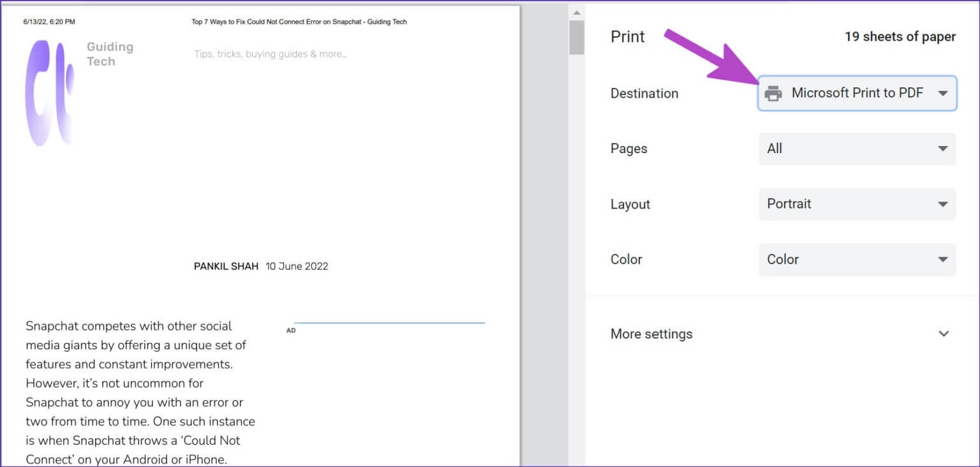Click the article paragraph starting 'Snapchat competes'
Viewport: 980px width, 467px height.
point(140,392)
